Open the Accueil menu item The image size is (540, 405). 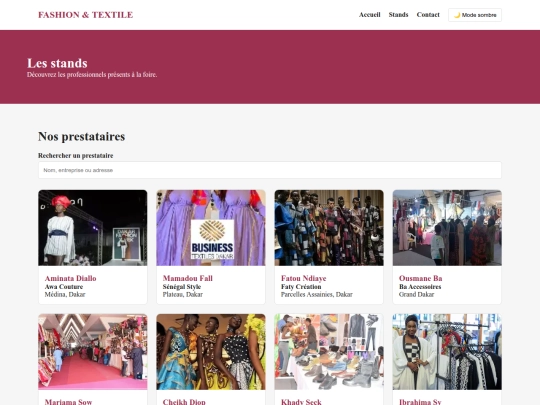tap(370, 15)
